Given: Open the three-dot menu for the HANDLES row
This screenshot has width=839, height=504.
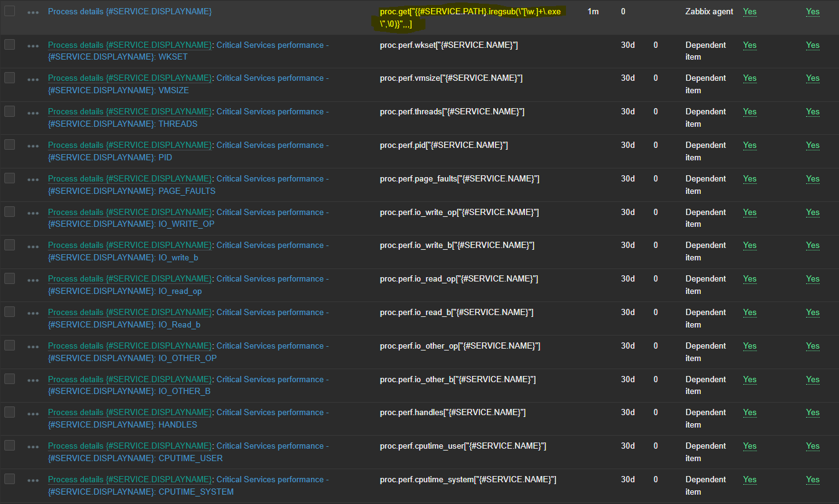Looking at the screenshot, I should click(x=33, y=413).
